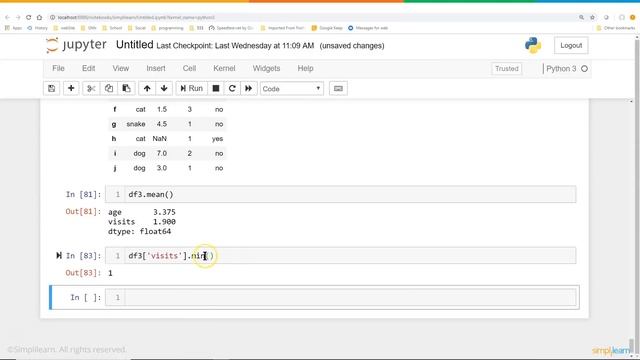640x360 pixels.
Task: Click the Logout button
Action: point(571,46)
